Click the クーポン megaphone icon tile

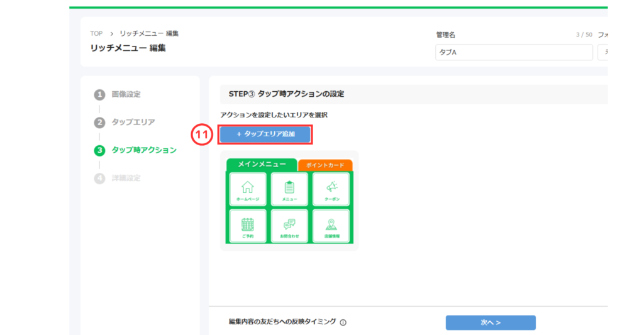pos(331,189)
